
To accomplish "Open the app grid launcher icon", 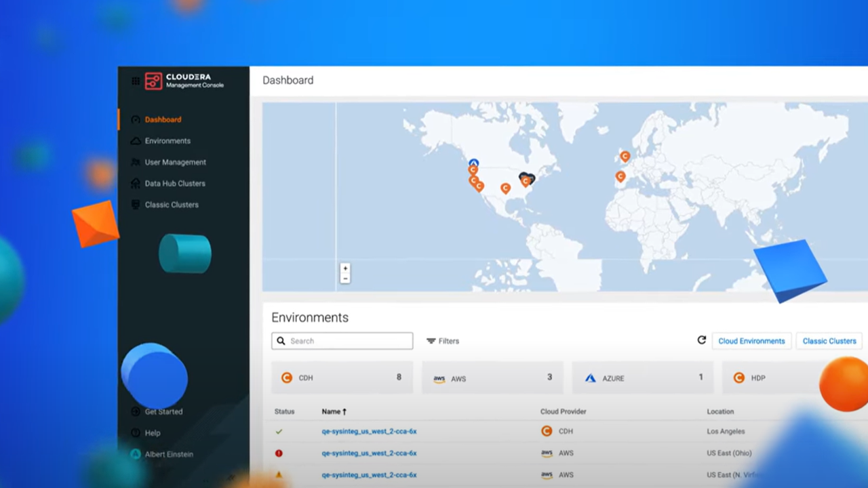I will (x=136, y=81).
